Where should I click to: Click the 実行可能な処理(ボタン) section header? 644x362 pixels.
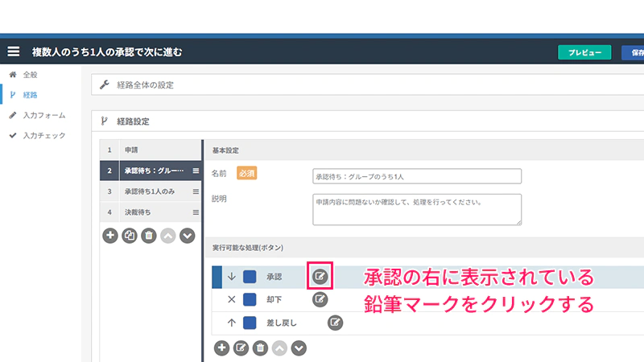(425, 248)
